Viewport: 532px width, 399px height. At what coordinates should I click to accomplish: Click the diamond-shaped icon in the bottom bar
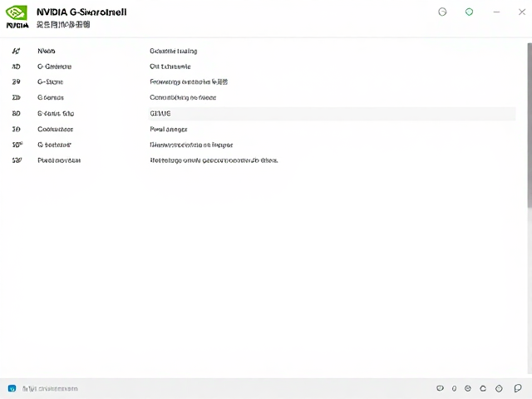499,388
